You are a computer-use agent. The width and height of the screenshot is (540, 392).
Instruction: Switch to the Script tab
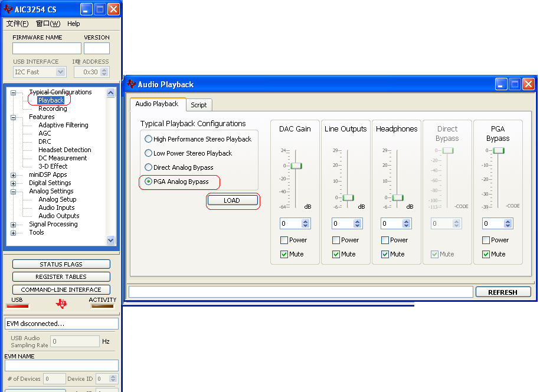pos(199,105)
